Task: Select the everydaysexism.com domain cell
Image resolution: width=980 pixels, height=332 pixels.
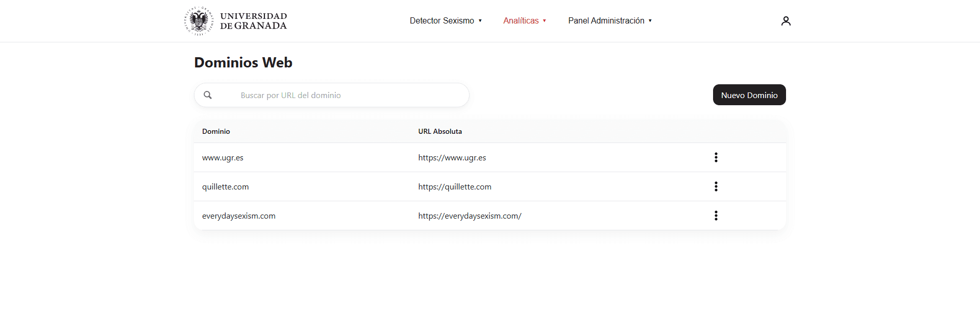Action: point(239,216)
